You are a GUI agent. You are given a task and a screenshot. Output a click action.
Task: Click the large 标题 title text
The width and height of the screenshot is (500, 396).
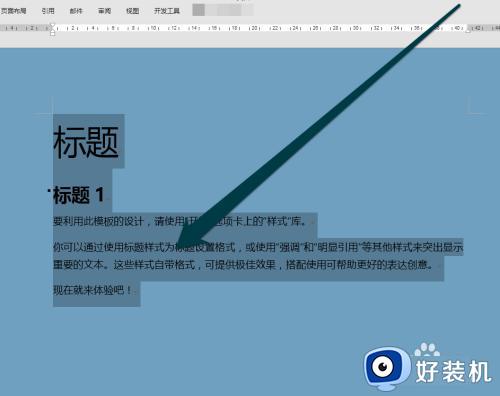[86, 142]
